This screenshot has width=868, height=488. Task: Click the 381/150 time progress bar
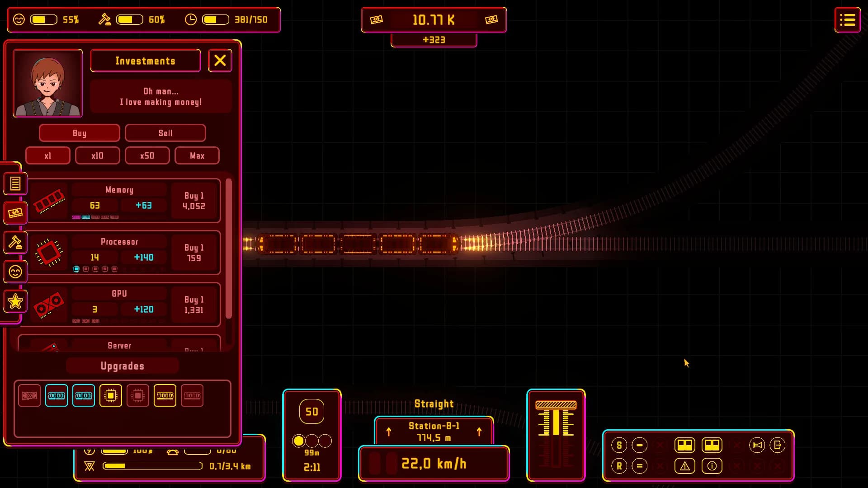216,19
